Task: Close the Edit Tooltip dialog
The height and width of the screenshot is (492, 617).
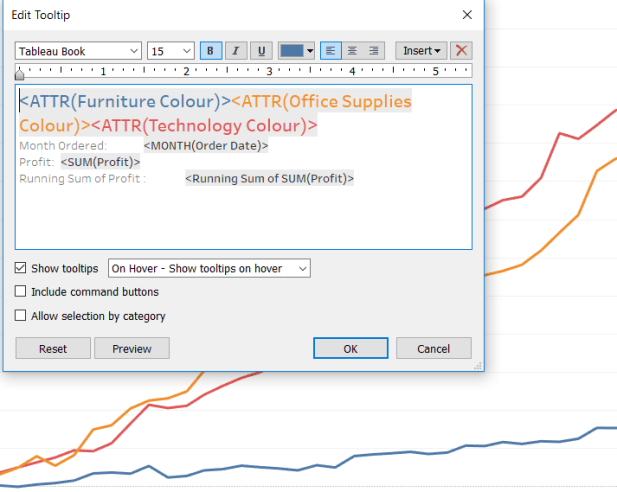Action: point(467,15)
